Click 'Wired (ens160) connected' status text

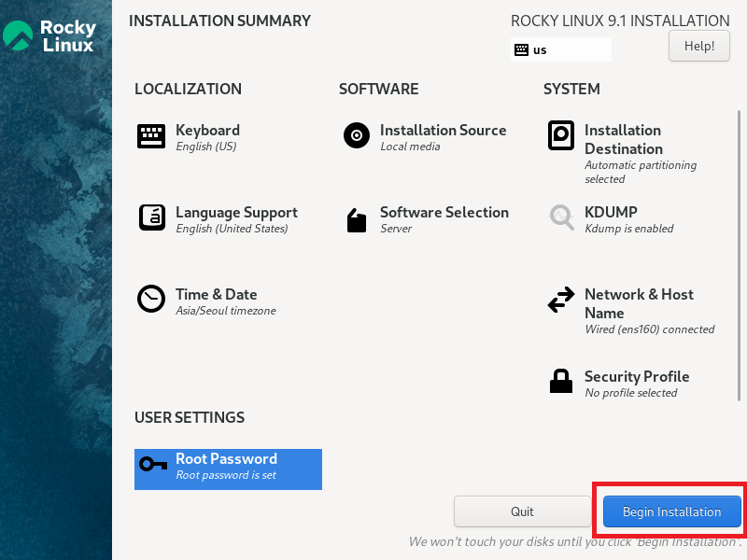[649, 329]
